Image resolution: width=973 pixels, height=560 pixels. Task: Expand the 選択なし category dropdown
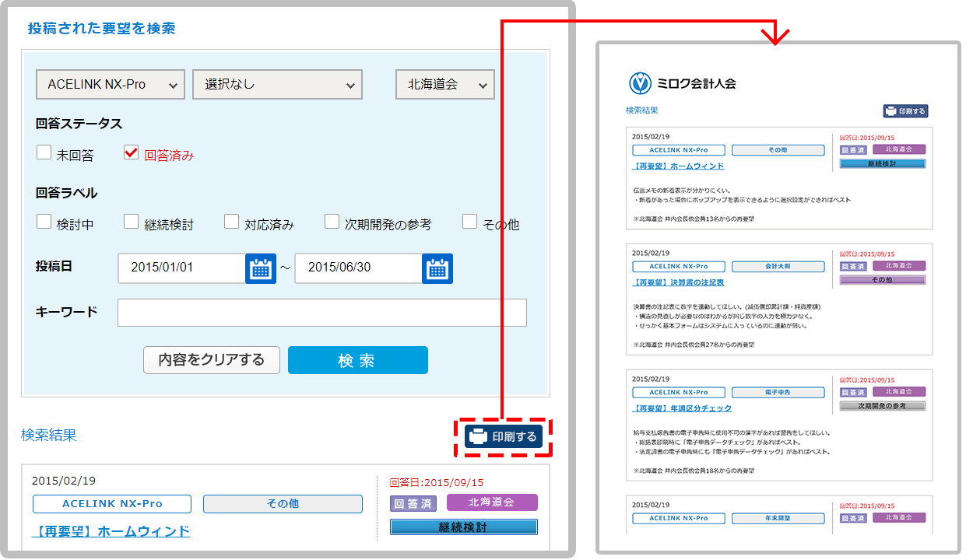[278, 84]
